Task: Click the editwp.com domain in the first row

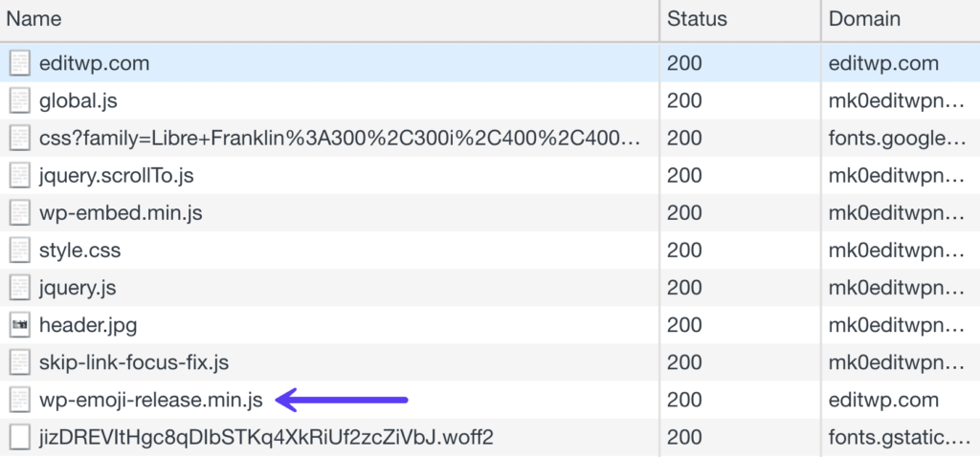Action: point(883,63)
